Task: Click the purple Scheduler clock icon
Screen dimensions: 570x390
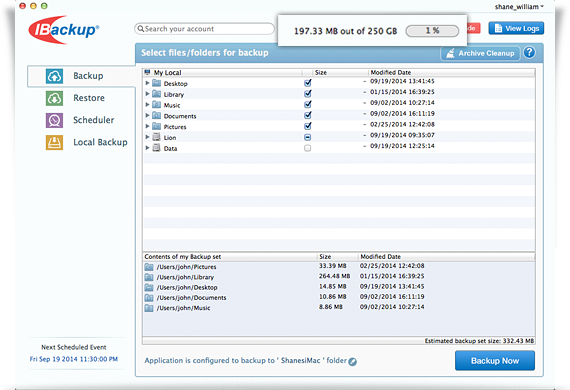Action: [x=54, y=120]
